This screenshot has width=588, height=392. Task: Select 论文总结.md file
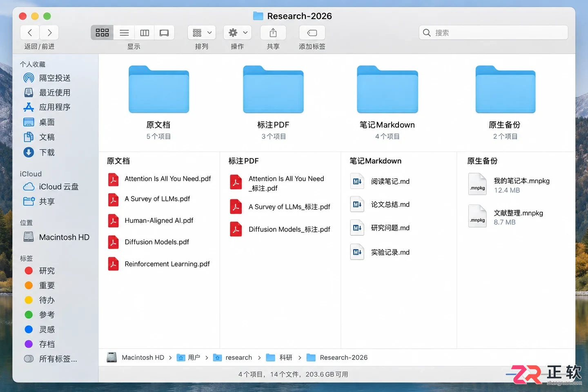(x=381, y=205)
